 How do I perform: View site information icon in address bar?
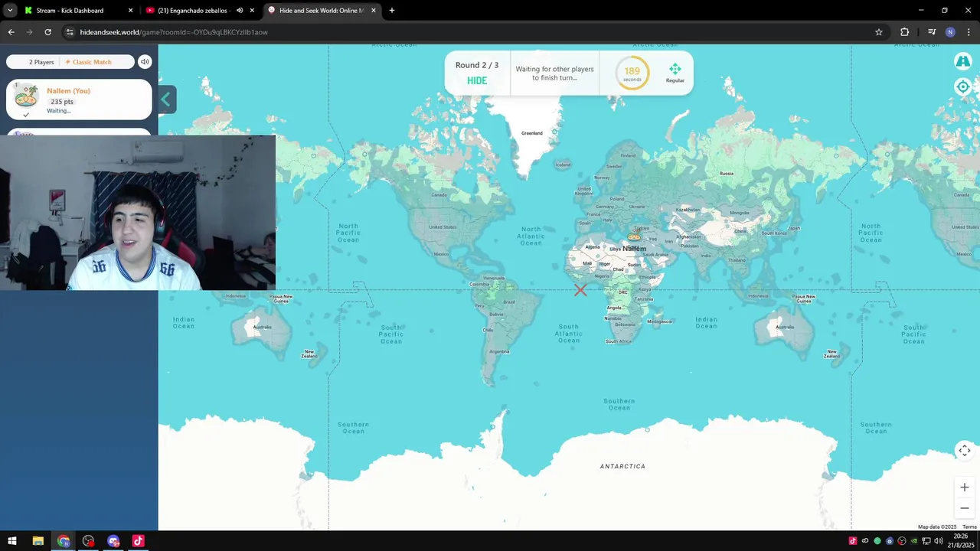(x=70, y=32)
